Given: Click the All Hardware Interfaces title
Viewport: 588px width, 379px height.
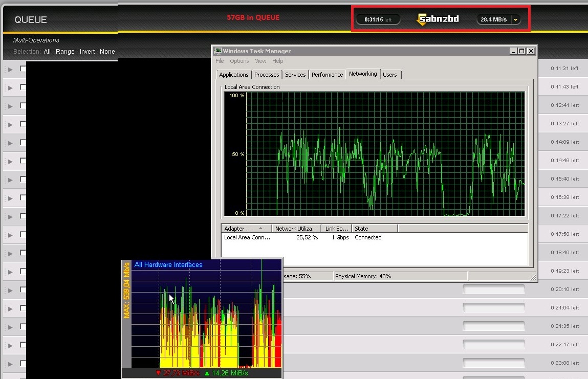Looking at the screenshot, I should (x=168, y=264).
